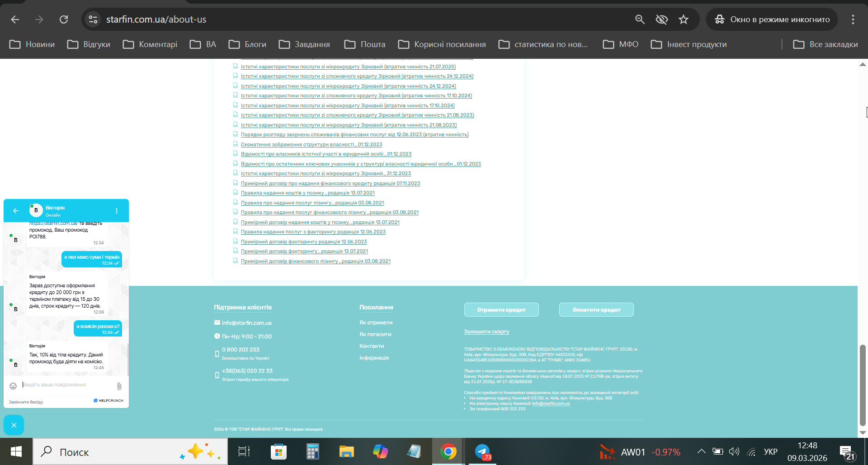Click Закінчити бесіду to end chat
The height and width of the screenshot is (465, 868).
click(26, 402)
